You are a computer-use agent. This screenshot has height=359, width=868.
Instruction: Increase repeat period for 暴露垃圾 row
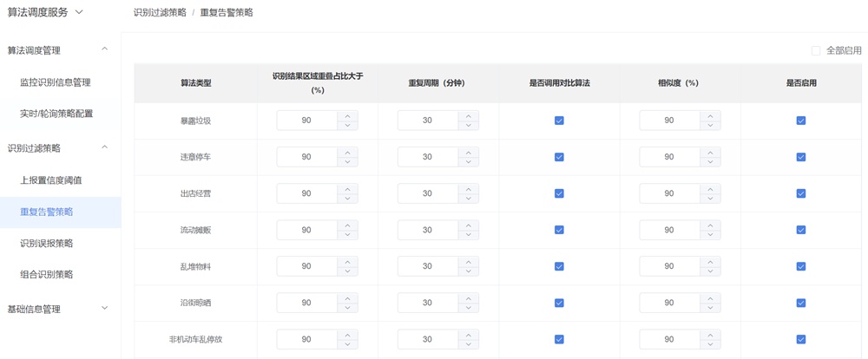click(x=469, y=115)
